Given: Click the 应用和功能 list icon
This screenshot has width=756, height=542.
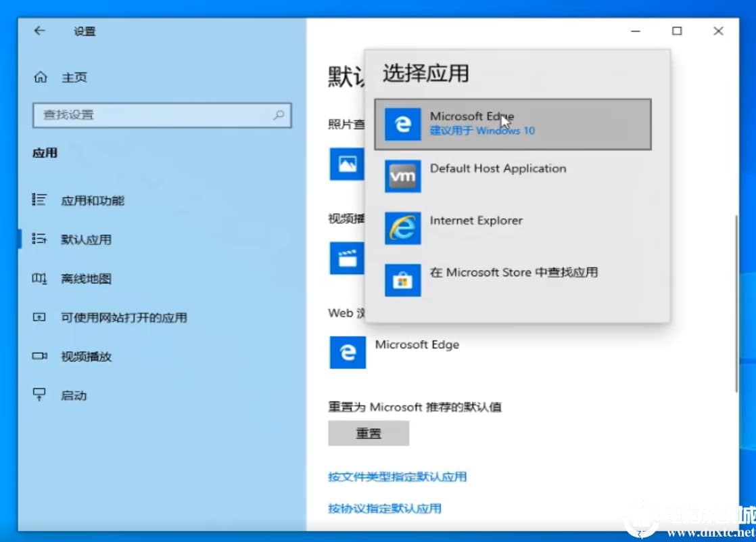Looking at the screenshot, I should pyautogui.click(x=39, y=200).
